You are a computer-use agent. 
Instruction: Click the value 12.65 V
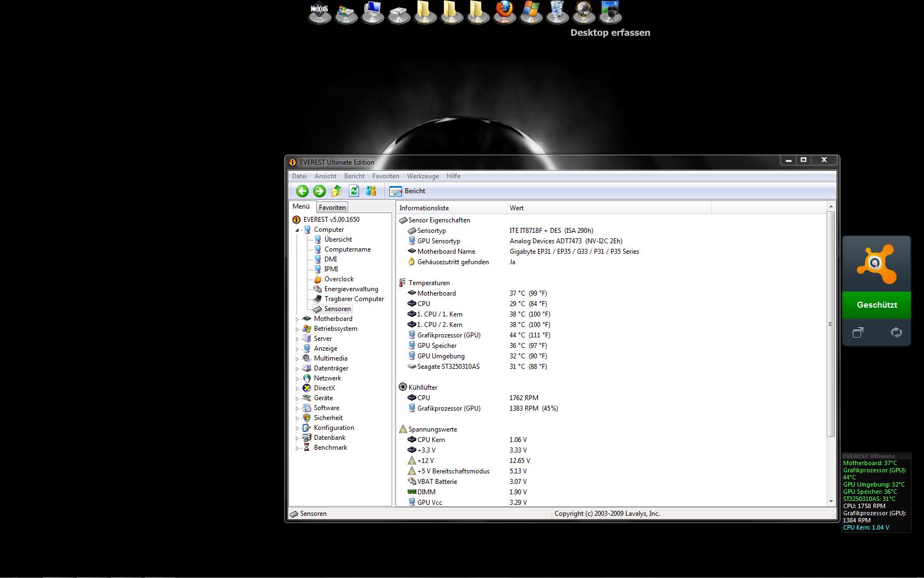tap(520, 461)
